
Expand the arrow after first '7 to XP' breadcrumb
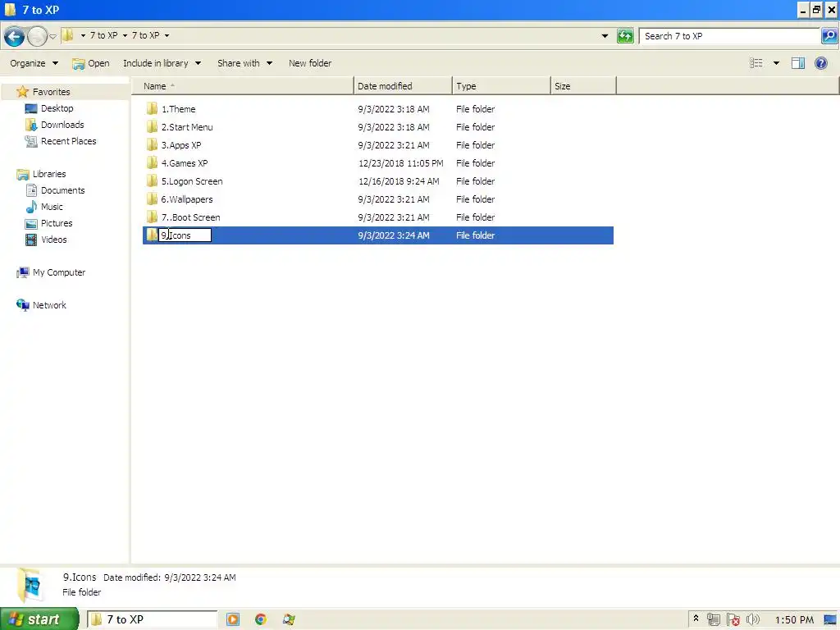(x=125, y=36)
